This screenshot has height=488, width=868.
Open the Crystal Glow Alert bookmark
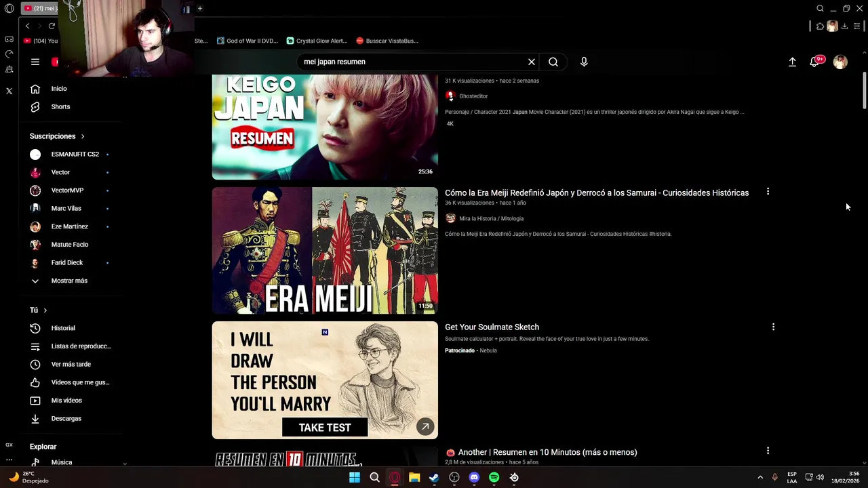(x=317, y=41)
